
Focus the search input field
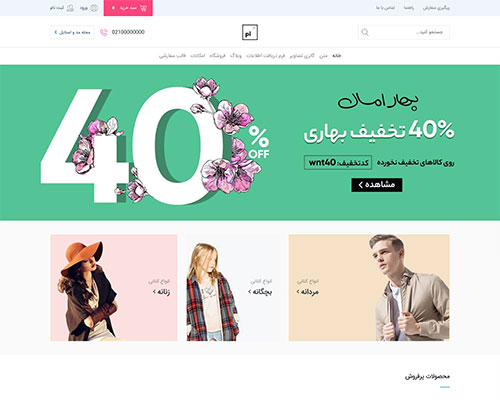point(404,32)
